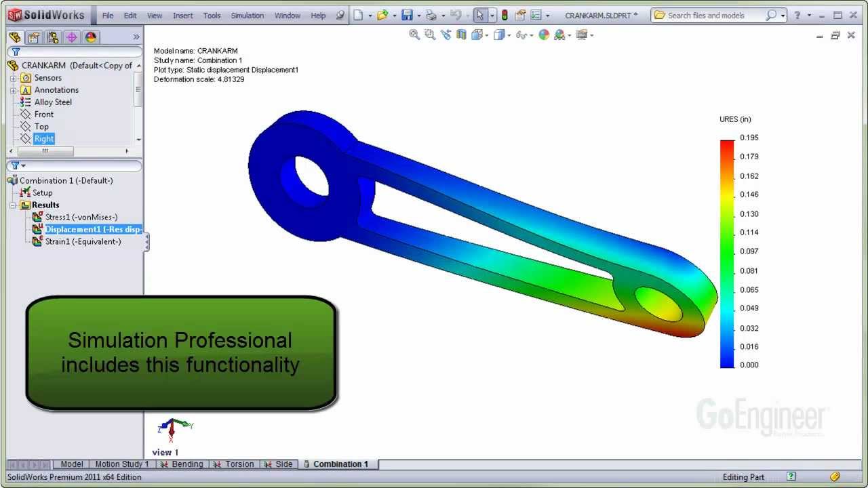Open the Edit menu
Screen dimensions: 868x488
click(x=130, y=16)
